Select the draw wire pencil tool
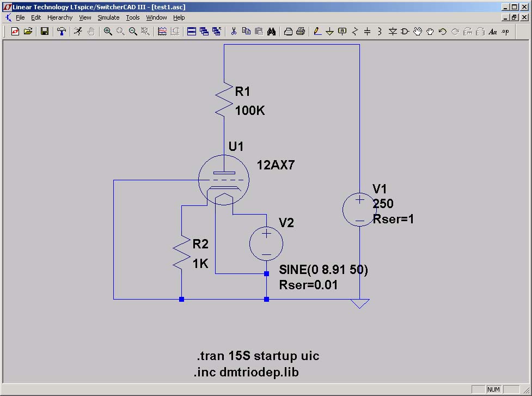 [x=317, y=32]
